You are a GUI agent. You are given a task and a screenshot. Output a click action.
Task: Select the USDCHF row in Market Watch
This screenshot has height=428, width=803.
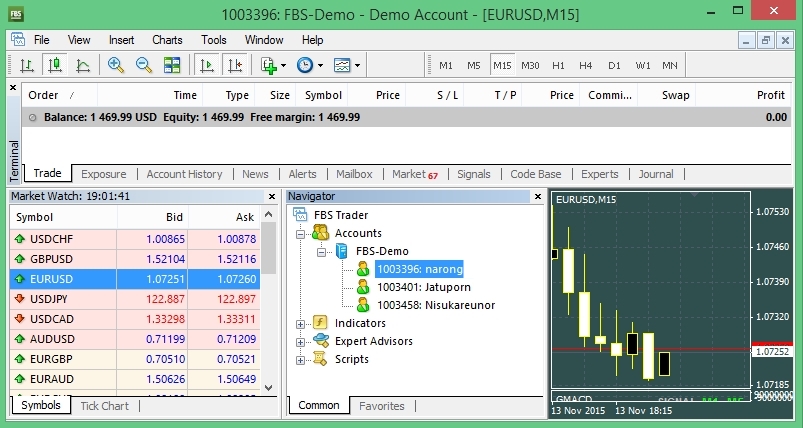[x=135, y=239]
